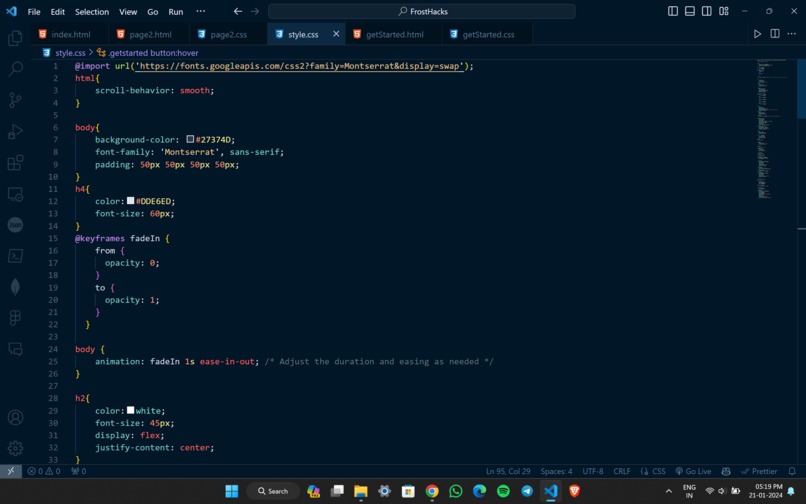Image resolution: width=806 pixels, height=504 pixels.
Task: Open the Source Control view
Action: pyautogui.click(x=15, y=100)
